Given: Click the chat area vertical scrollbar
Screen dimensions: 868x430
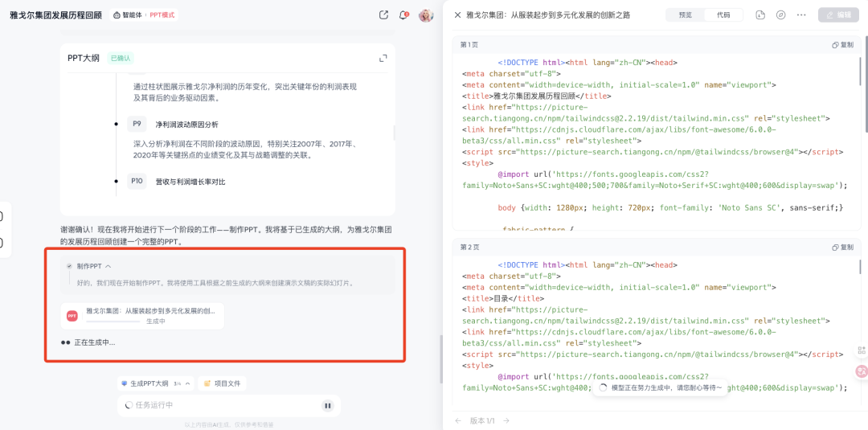Looking at the screenshot, I should point(441,358).
